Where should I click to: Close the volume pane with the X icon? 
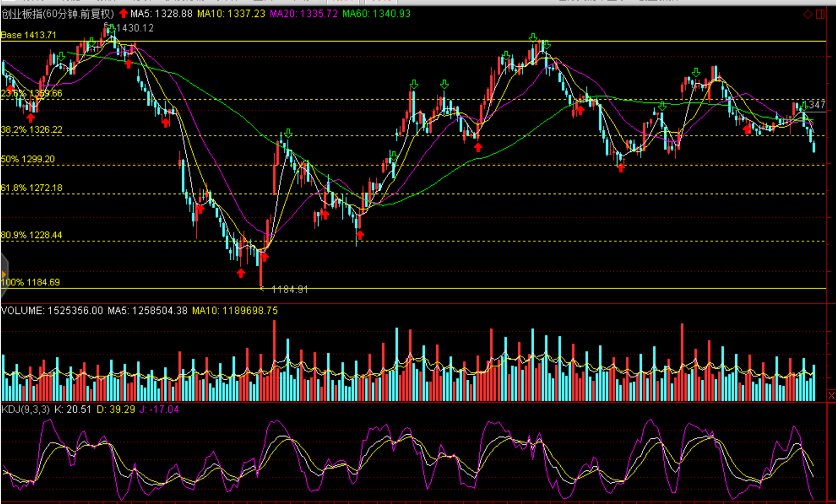tap(831, 396)
